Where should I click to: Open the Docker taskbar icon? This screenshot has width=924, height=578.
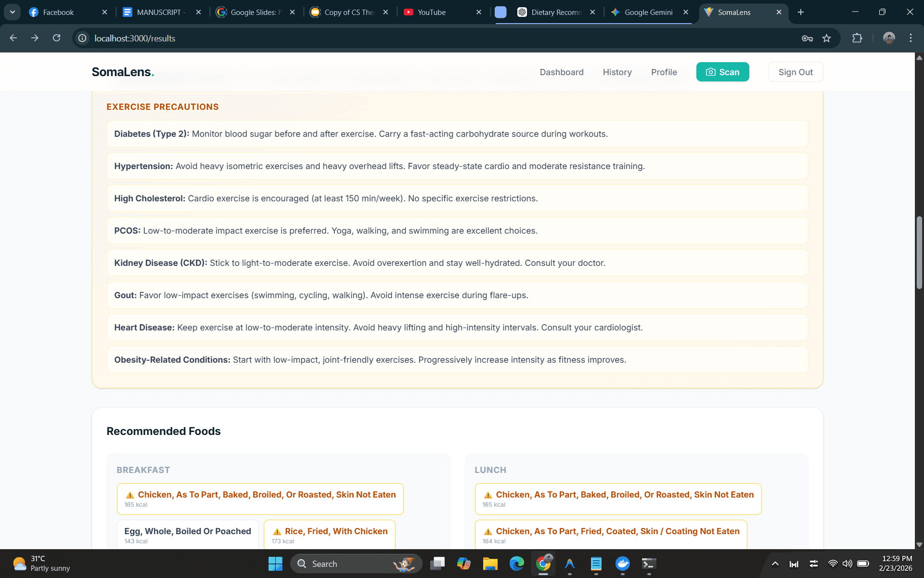point(622,564)
